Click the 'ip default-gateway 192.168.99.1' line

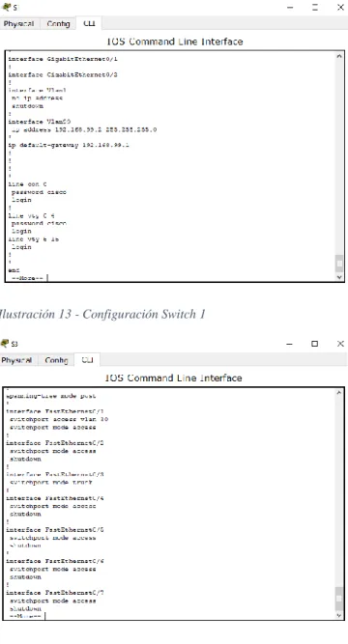[69, 145]
